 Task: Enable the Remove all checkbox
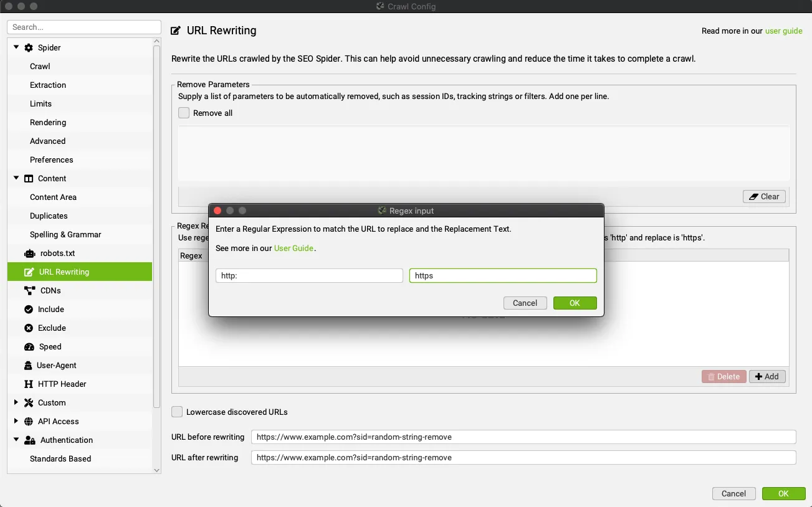click(184, 113)
